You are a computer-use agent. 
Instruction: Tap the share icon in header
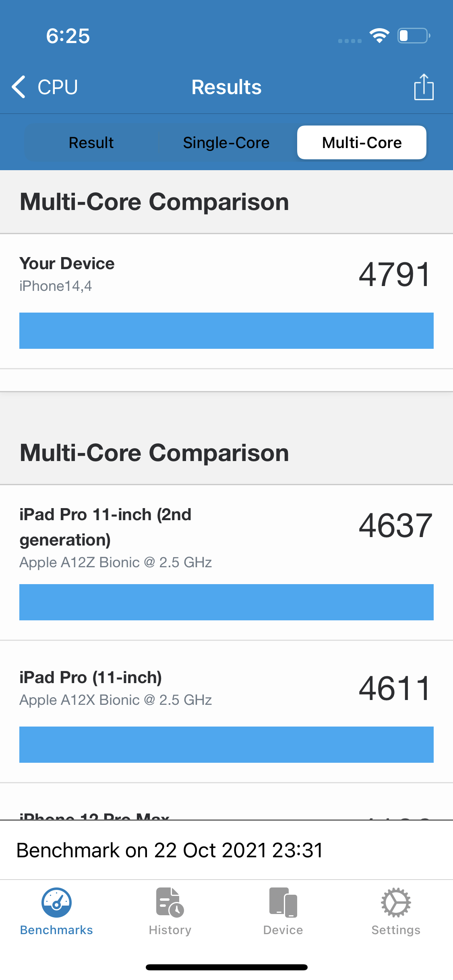(424, 87)
